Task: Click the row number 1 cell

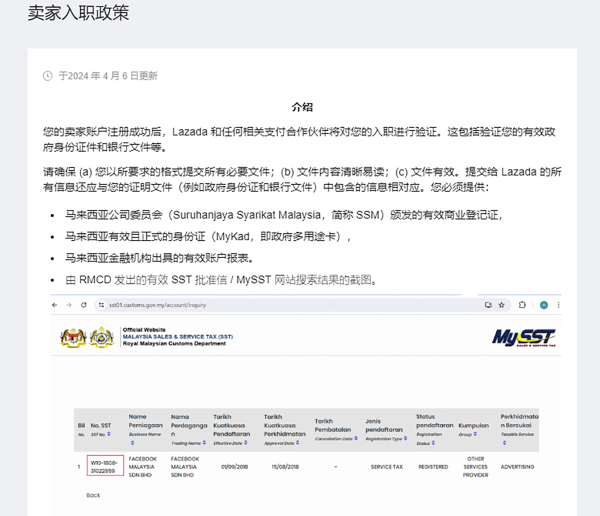Action: (79, 467)
